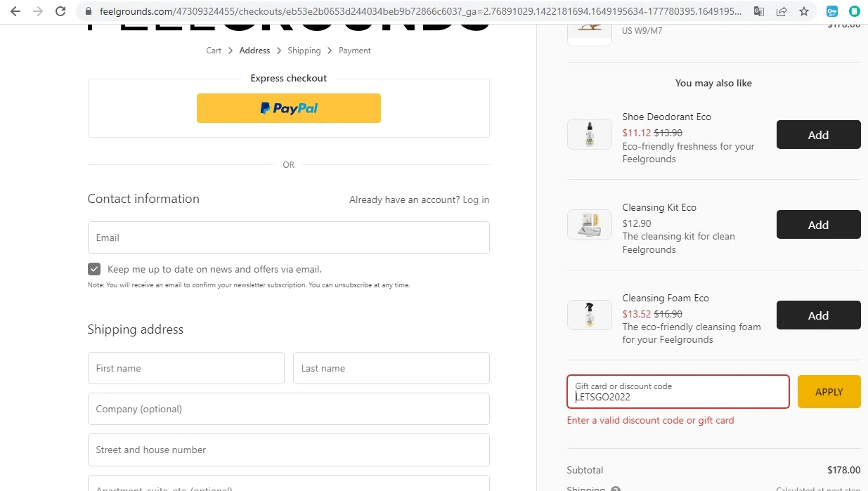Click the Shipping address heading

click(136, 329)
